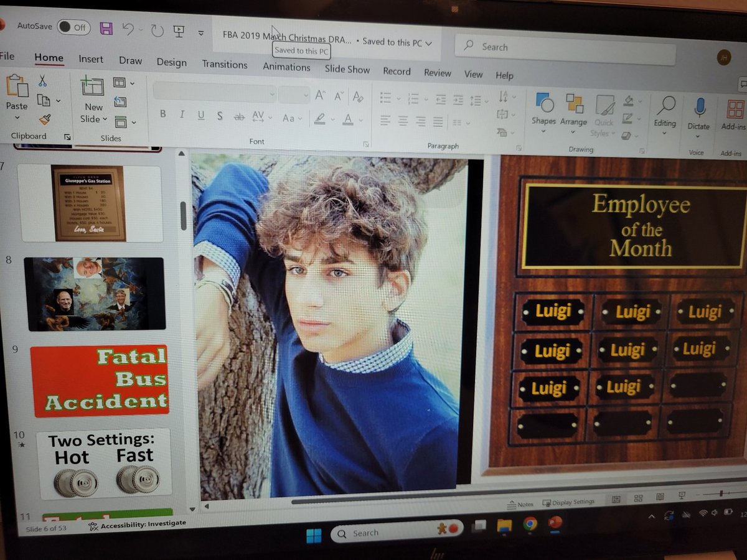Image resolution: width=747 pixels, height=560 pixels.
Task: Click the Cut scissors icon
Action: click(42, 81)
